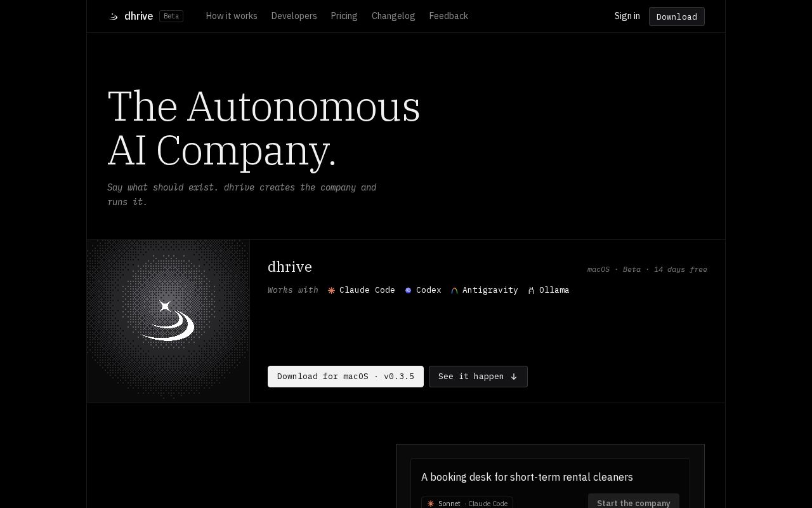Click the down arrow in See it happen

514,377
